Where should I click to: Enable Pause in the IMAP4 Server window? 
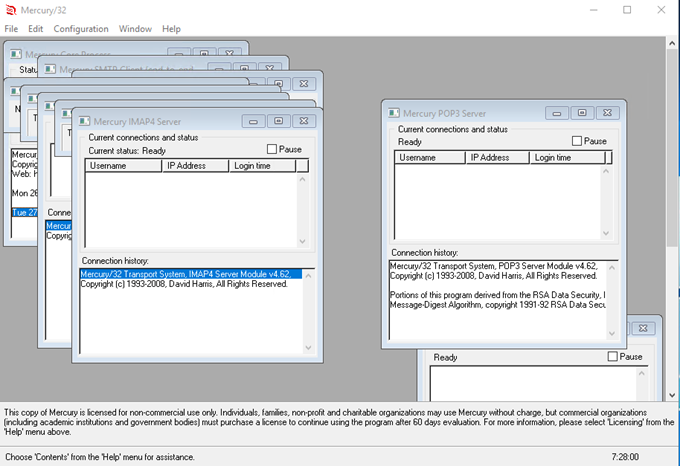pos(272,149)
